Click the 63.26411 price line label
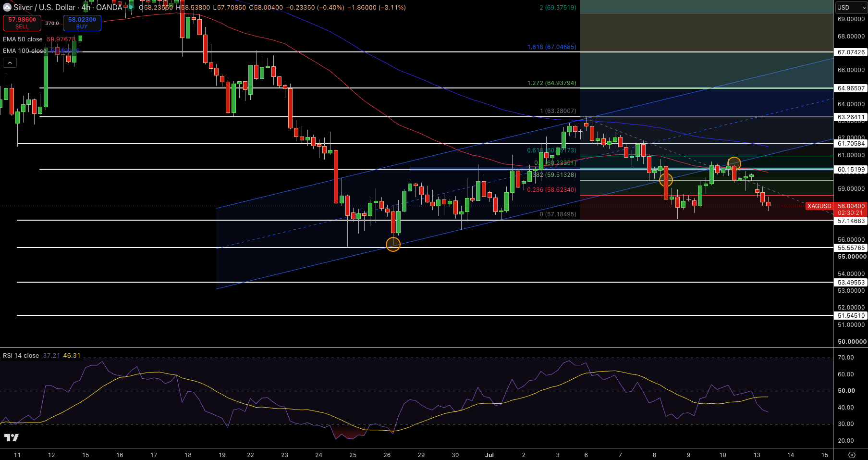This screenshot has height=460, width=868. tap(851, 117)
